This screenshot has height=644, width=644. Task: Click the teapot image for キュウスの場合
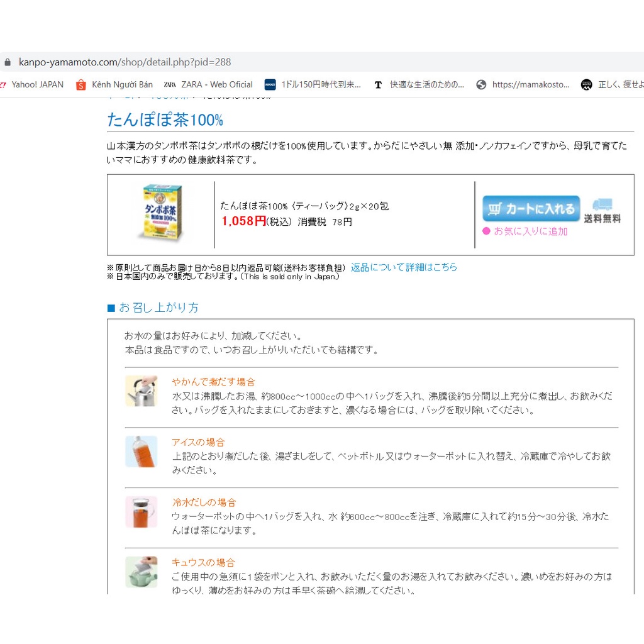pos(142,572)
